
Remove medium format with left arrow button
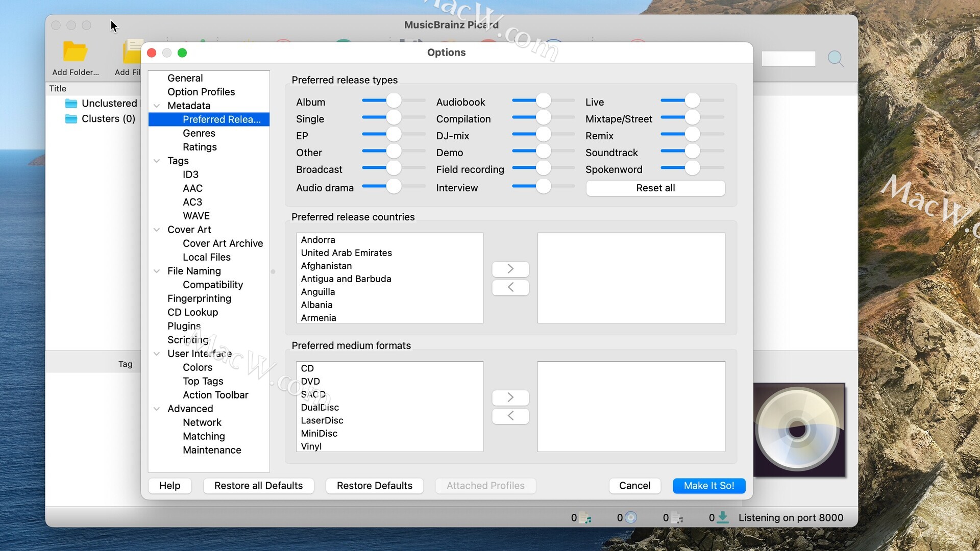(x=510, y=416)
